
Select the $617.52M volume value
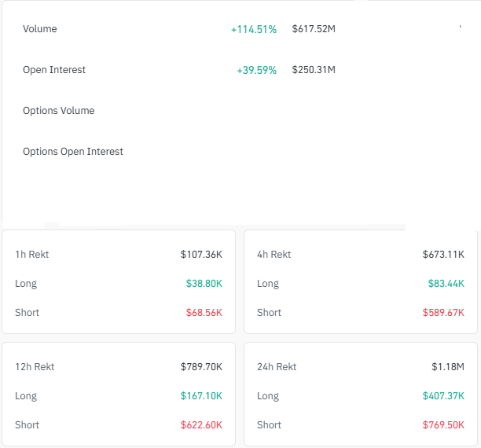click(314, 29)
